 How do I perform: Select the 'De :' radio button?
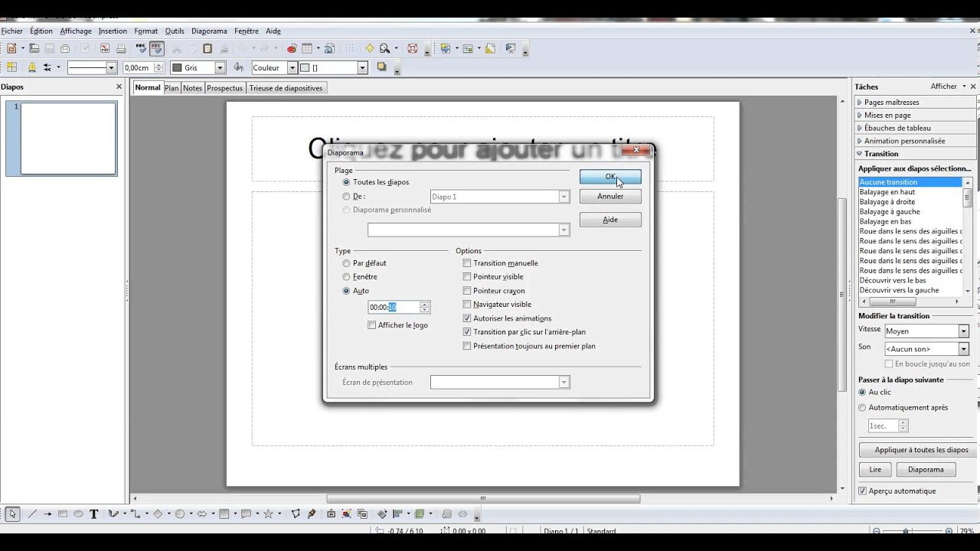346,197
